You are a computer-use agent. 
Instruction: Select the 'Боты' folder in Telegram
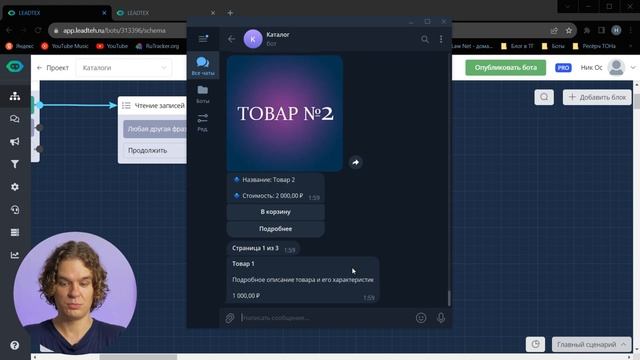pos(203,94)
